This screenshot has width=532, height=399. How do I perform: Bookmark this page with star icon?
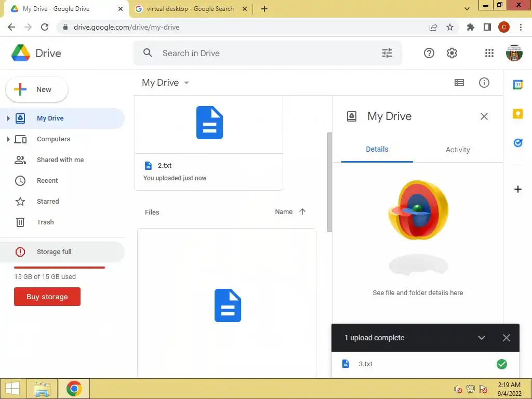(x=449, y=27)
